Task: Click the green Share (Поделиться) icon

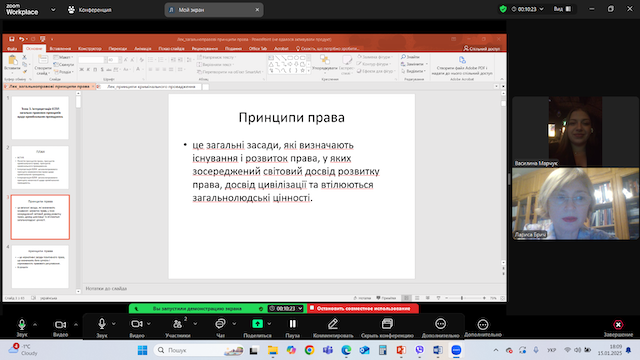Action: pos(257,324)
